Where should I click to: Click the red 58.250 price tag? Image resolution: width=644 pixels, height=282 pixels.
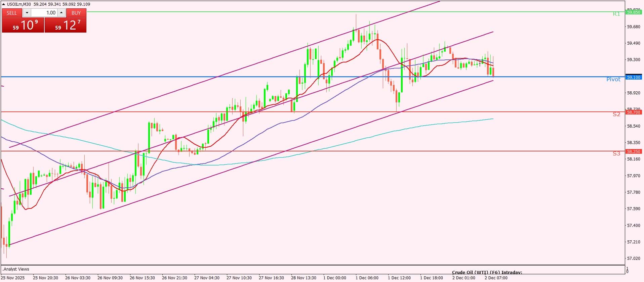pos(633,151)
